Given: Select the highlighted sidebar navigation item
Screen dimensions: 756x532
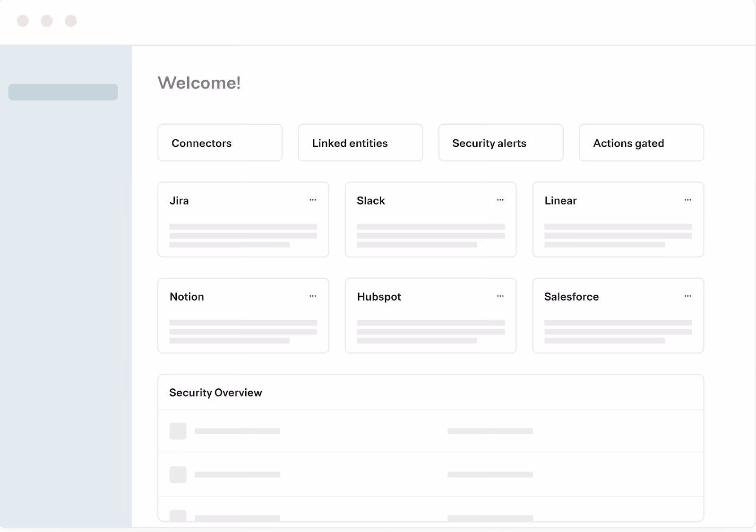Looking at the screenshot, I should pyautogui.click(x=63, y=92).
